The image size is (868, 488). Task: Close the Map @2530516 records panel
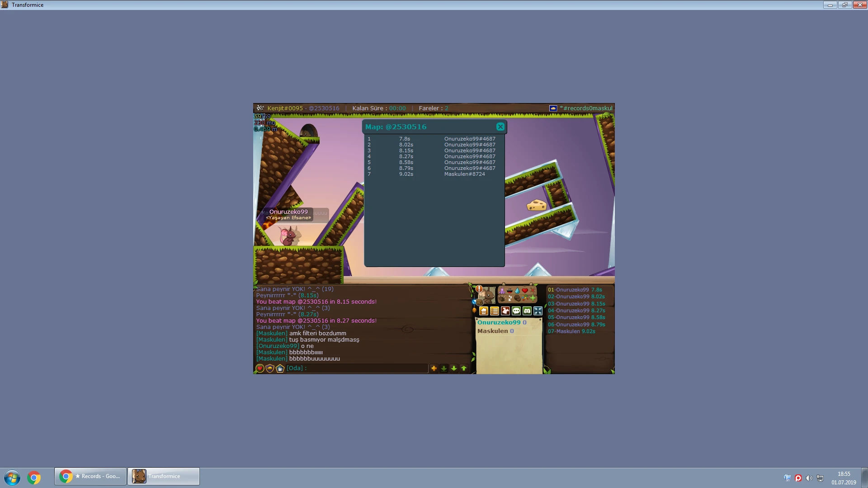coord(500,127)
